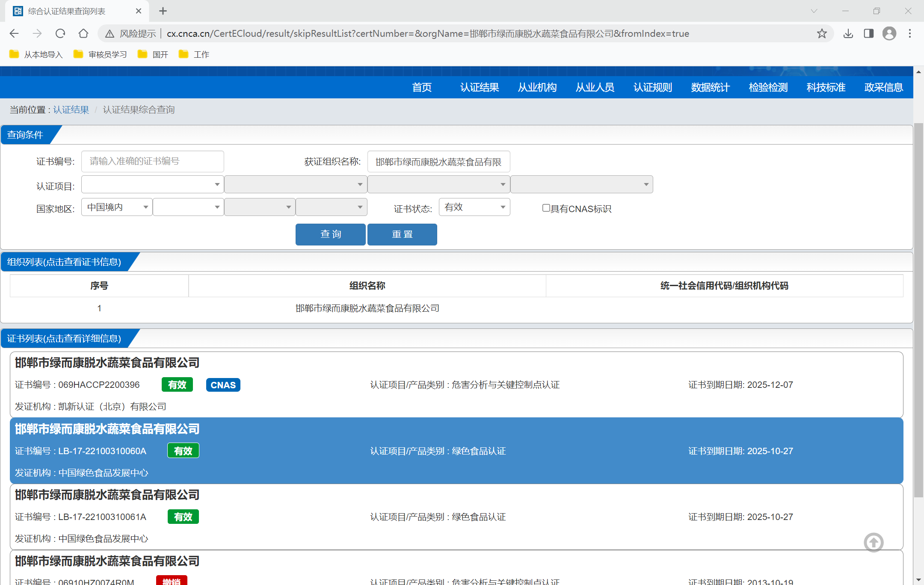924x585 pixels.
Task: Expand the 证书状态 dropdown showing 有效
Action: point(474,207)
